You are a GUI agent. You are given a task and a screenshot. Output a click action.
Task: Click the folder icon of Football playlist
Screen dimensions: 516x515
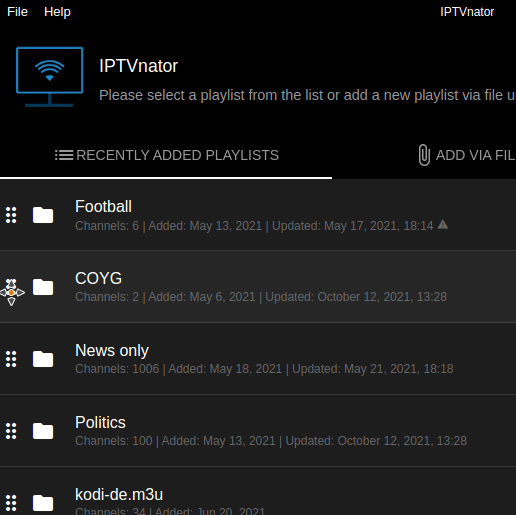tap(43, 215)
